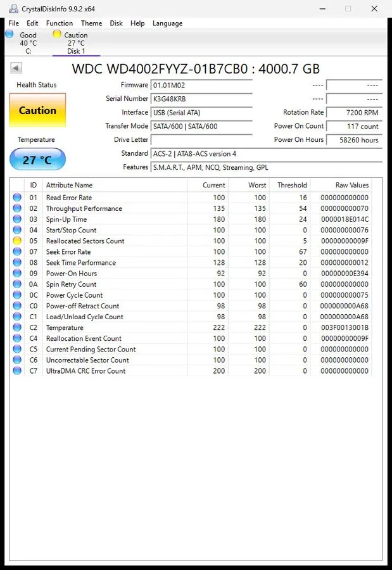
Task: Click the blue status orb for Power Cycle Count
Action: pyautogui.click(x=17, y=294)
